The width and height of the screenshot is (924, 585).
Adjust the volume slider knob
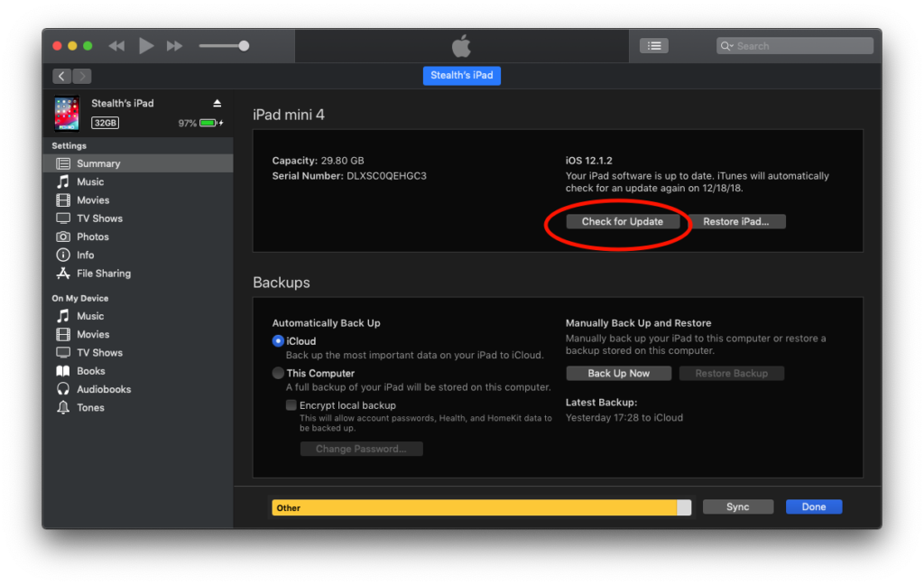(244, 46)
